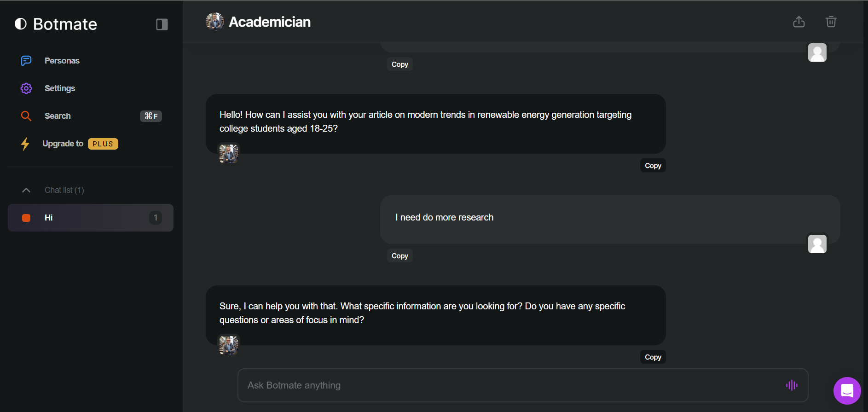
Task: Toggle the sidebar collapse panel icon
Action: click(x=162, y=24)
